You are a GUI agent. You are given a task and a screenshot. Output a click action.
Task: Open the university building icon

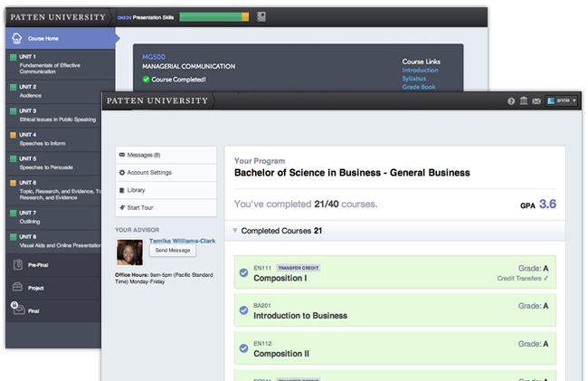524,100
